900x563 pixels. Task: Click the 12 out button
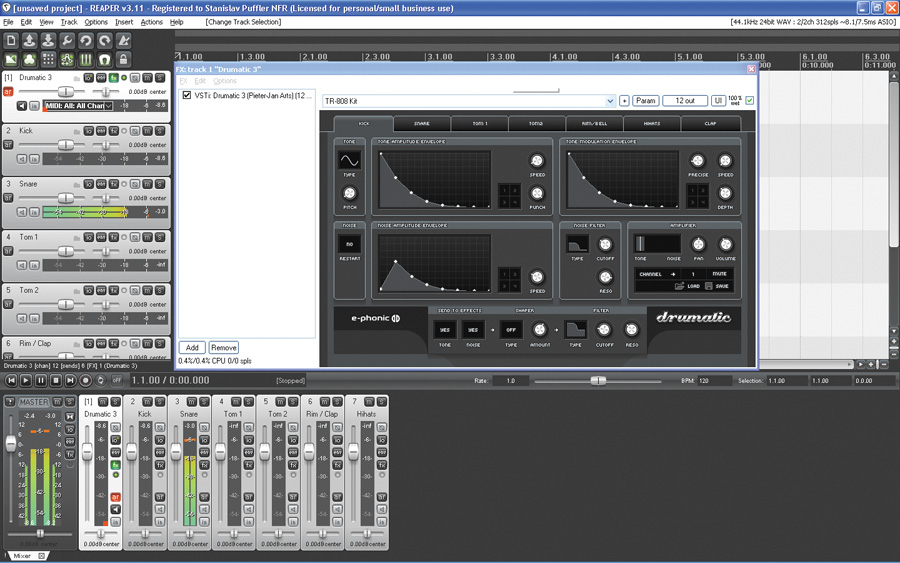click(685, 100)
